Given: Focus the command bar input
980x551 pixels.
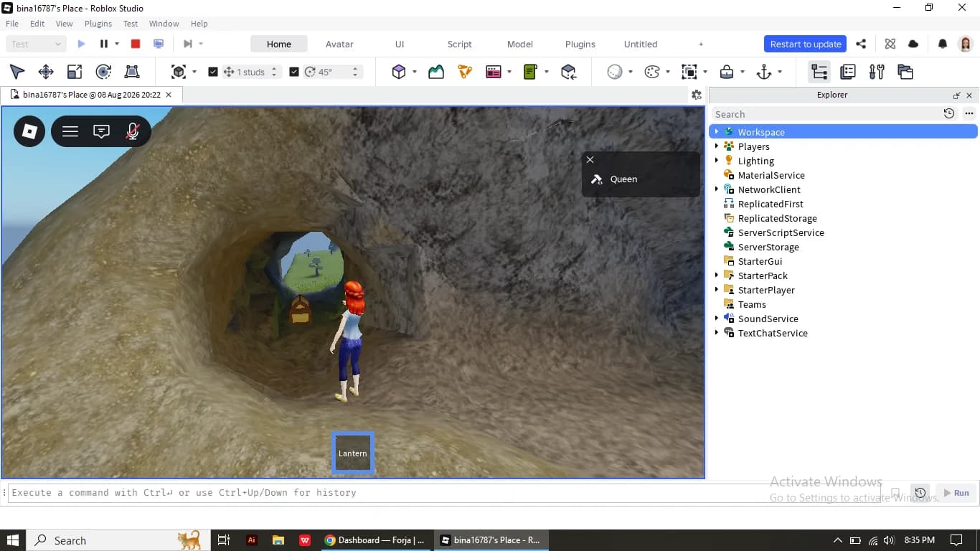Looking at the screenshot, I should click(445, 493).
